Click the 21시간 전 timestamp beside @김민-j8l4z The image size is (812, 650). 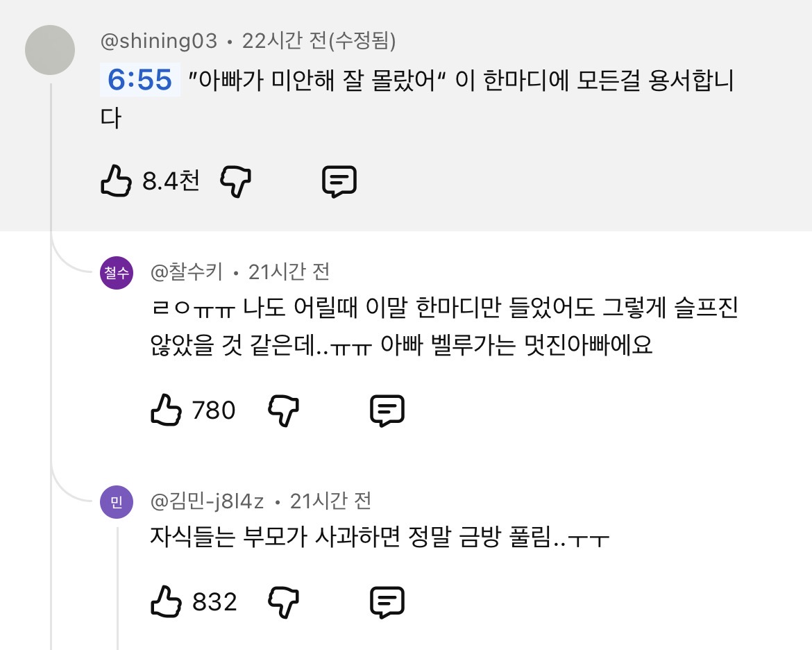pos(330,501)
